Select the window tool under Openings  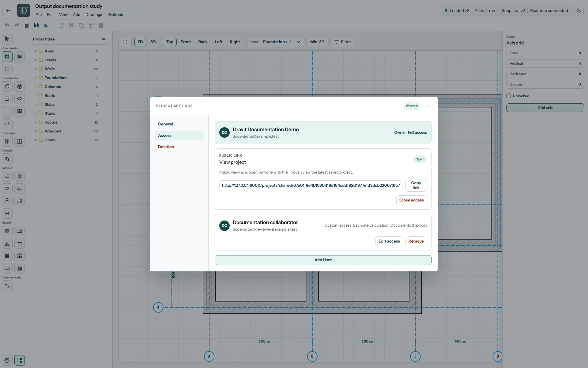[x=20, y=141]
